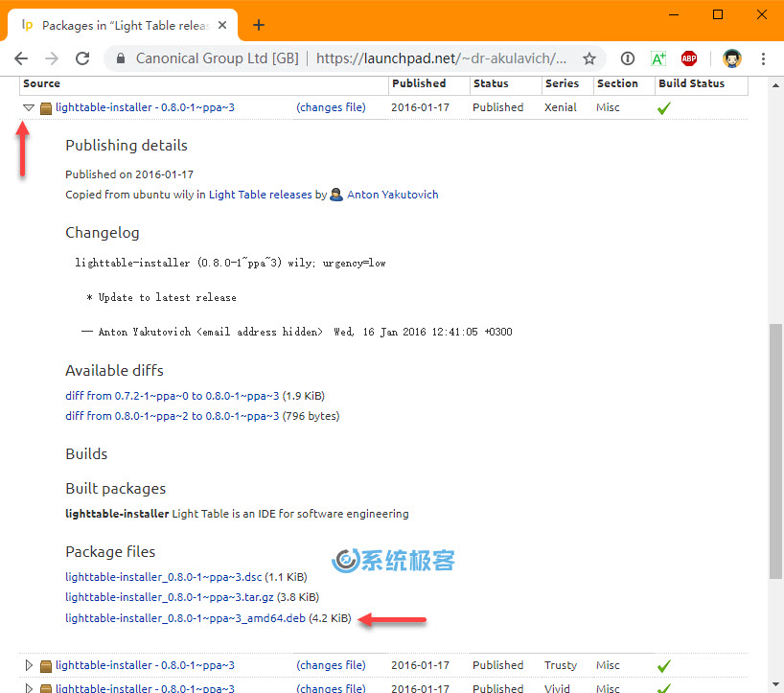Click the Package files heading
This screenshot has height=693, width=784.
point(110,551)
